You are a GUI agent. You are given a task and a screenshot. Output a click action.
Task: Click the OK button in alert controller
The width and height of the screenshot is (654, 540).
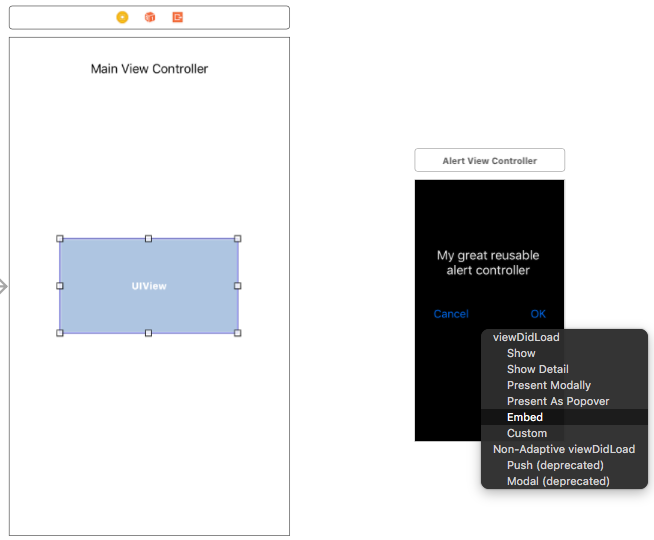click(x=538, y=314)
